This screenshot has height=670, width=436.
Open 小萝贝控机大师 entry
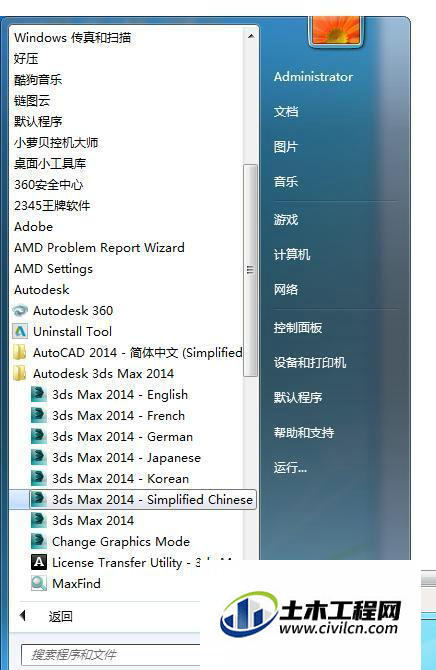click(56, 142)
